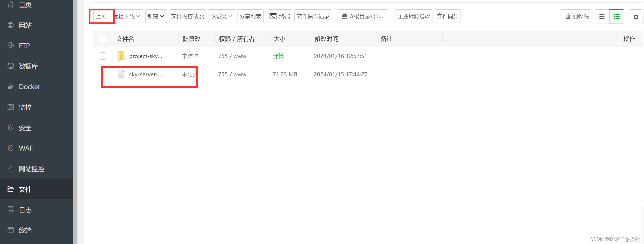The image size is (644, 244).
Task: Open the 安全 sidebar menu
Action: tap(25, 128)
